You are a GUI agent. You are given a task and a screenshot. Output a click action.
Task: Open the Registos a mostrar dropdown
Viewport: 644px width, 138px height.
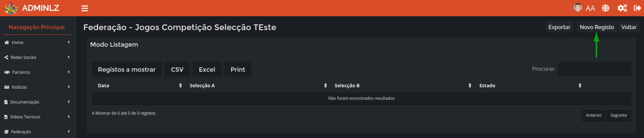click(x=127, y=69)
